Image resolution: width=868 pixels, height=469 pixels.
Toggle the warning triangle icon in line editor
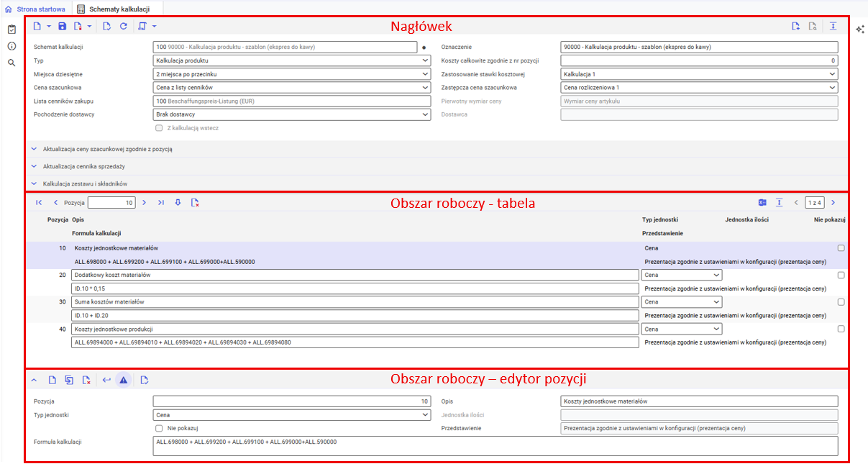coord(124,380)
